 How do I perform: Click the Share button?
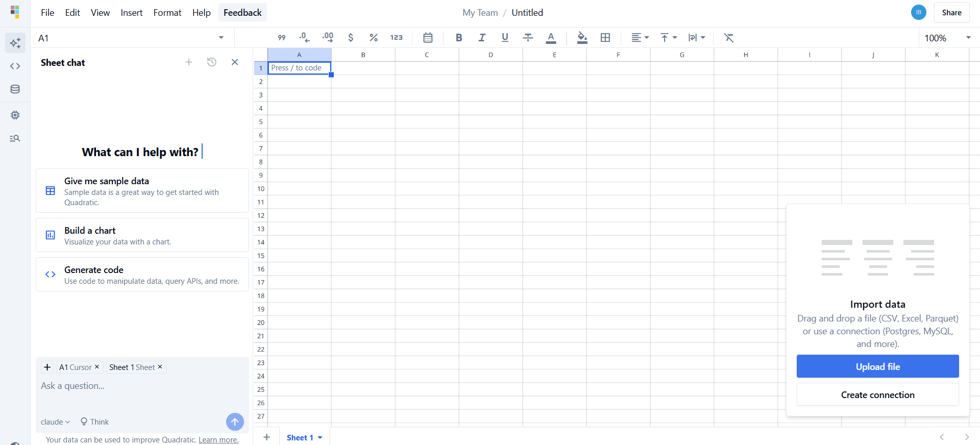pyautogui.click(x=952, y=13)
